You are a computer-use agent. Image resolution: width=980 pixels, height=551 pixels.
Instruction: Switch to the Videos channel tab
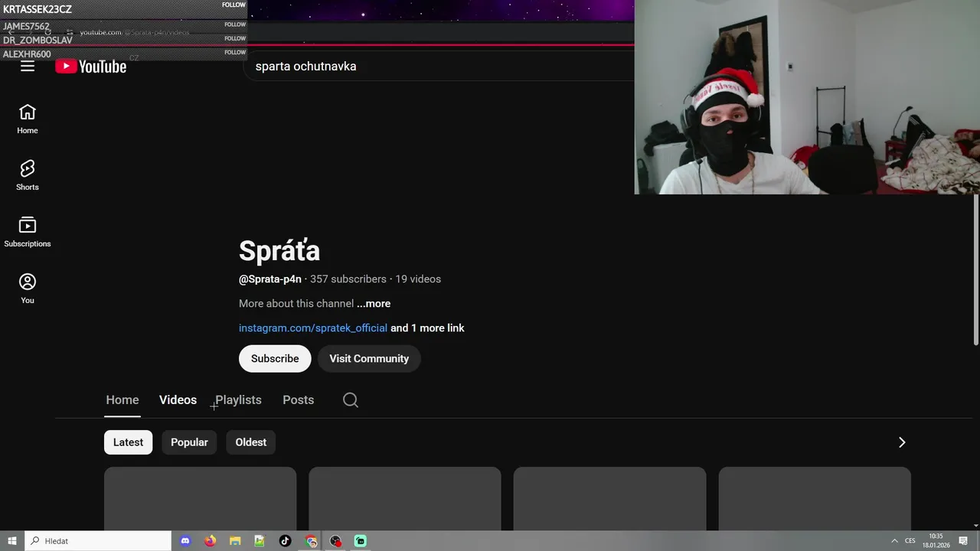point(178,400)
